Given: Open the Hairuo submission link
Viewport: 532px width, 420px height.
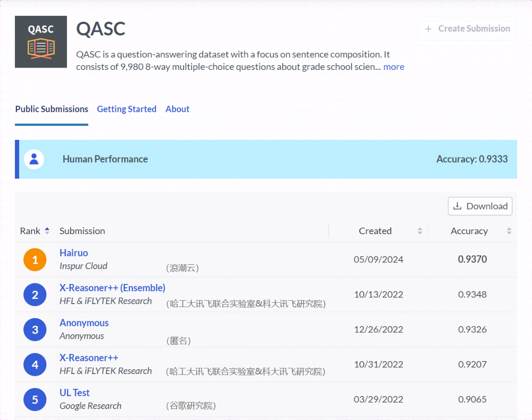Looking at the screenshot, I should 74,253.
